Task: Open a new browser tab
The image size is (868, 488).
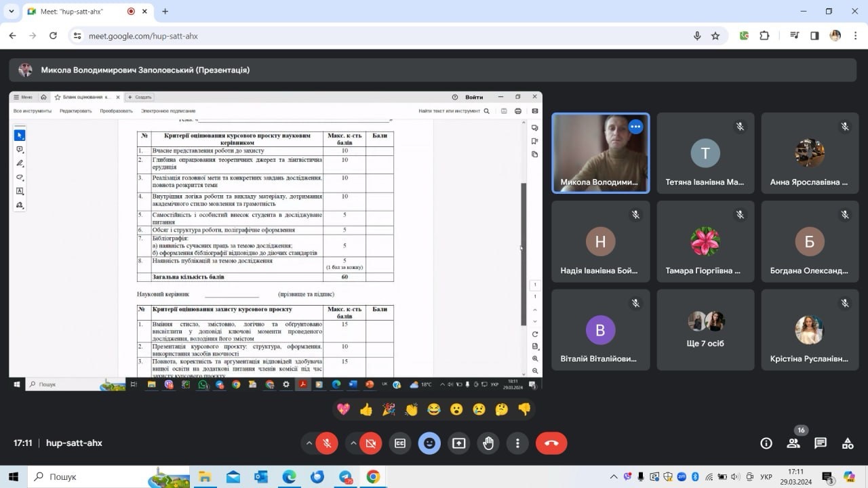Action: click(165, 12)
